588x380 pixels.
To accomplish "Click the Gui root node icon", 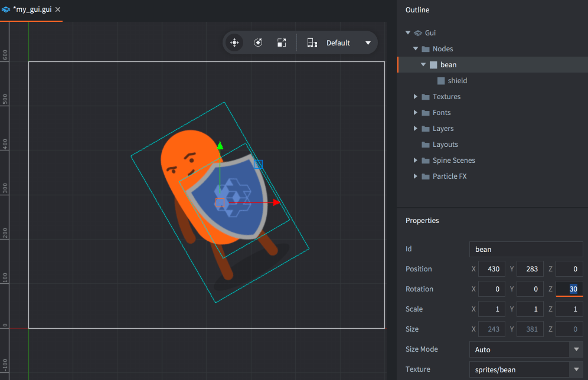I will coord(417,33).
